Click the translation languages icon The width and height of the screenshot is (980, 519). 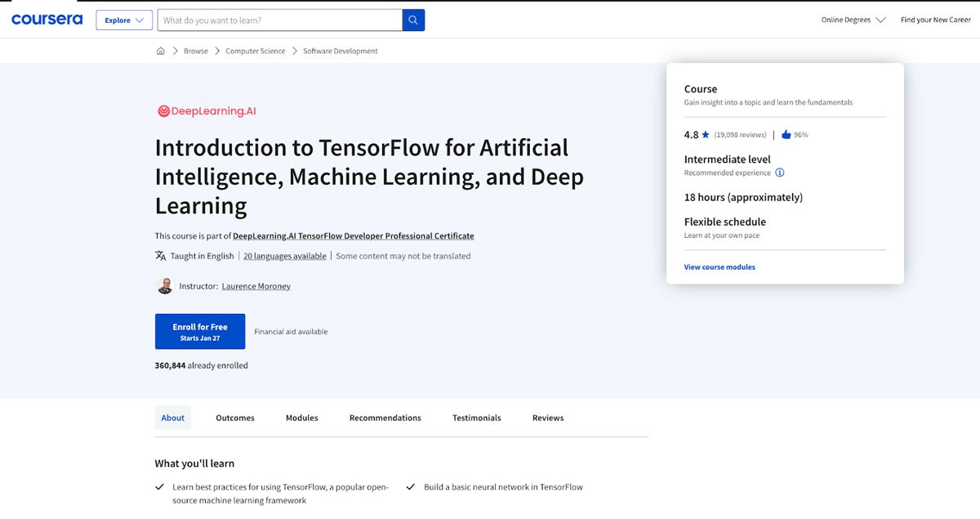pos(161,256)
